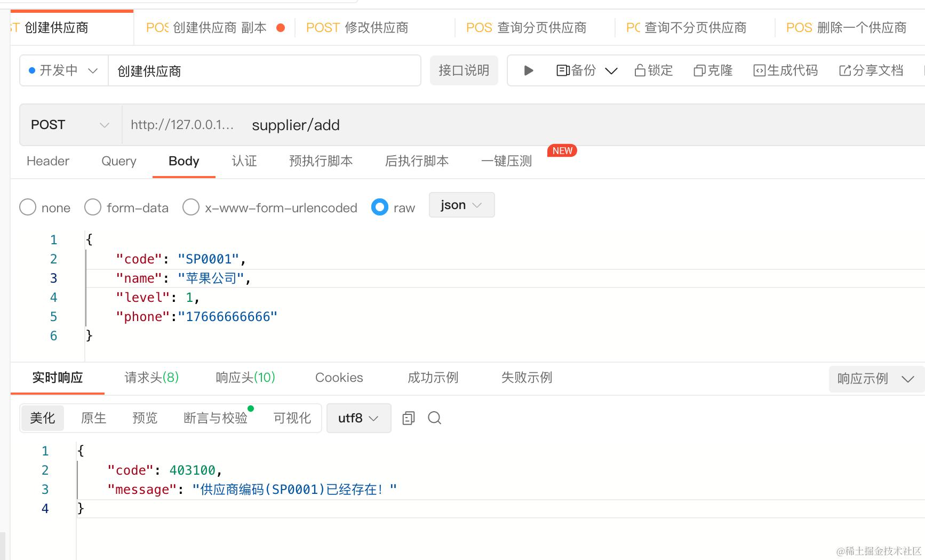Image resolution: width=925 pixels, height=560 pixels.
Task: Switch to 查询分页供应商 request tab
Action: pyautogui.click(x=534, y=28)
